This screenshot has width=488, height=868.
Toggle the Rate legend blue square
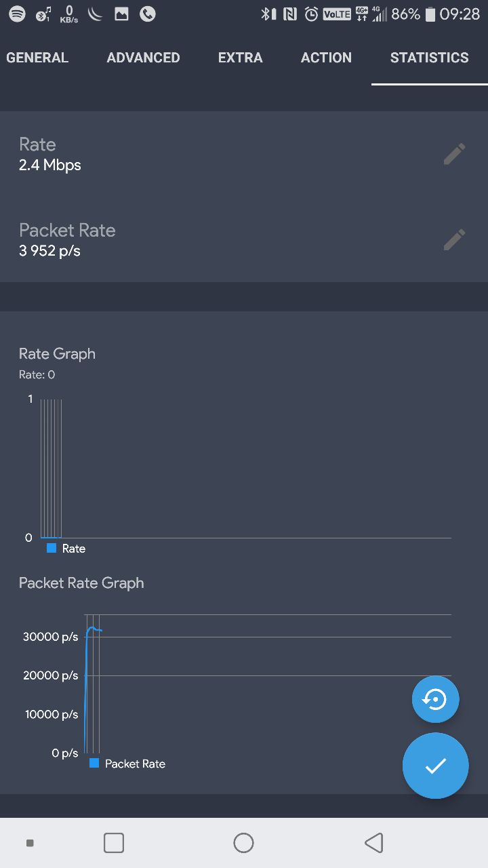pyautogui.click(x=52, y=548)
